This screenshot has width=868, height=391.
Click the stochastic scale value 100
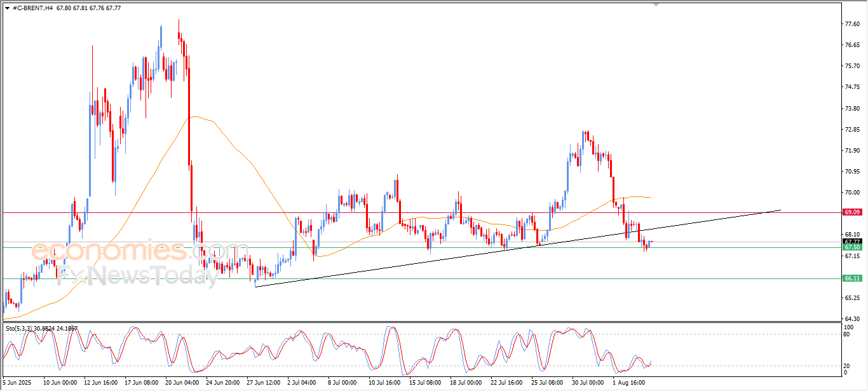coord(850,327)
